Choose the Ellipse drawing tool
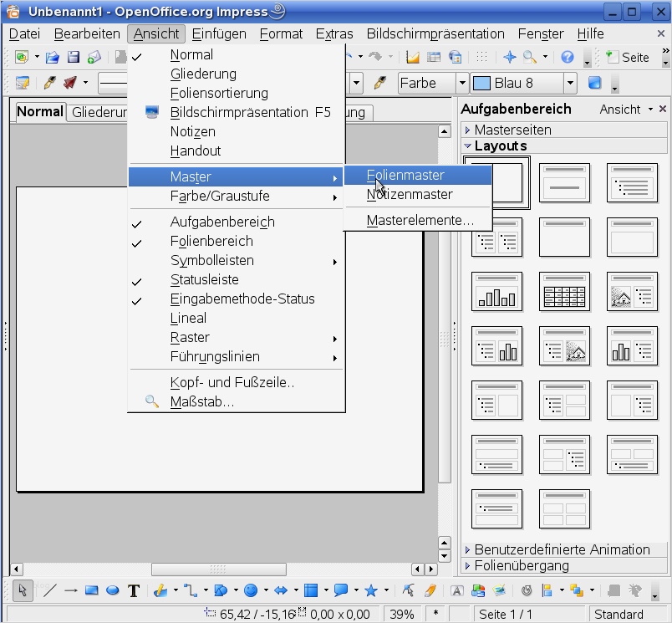672x623 pixels. 112,590
